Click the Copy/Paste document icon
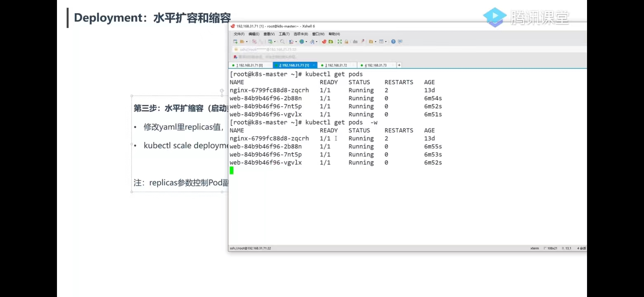 click(x=291, y=42)
